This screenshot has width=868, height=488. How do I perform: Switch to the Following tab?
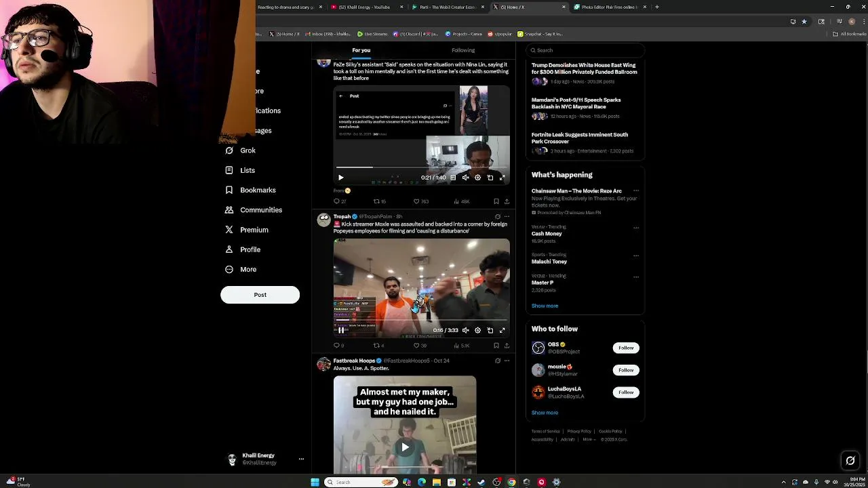point(463,50)
